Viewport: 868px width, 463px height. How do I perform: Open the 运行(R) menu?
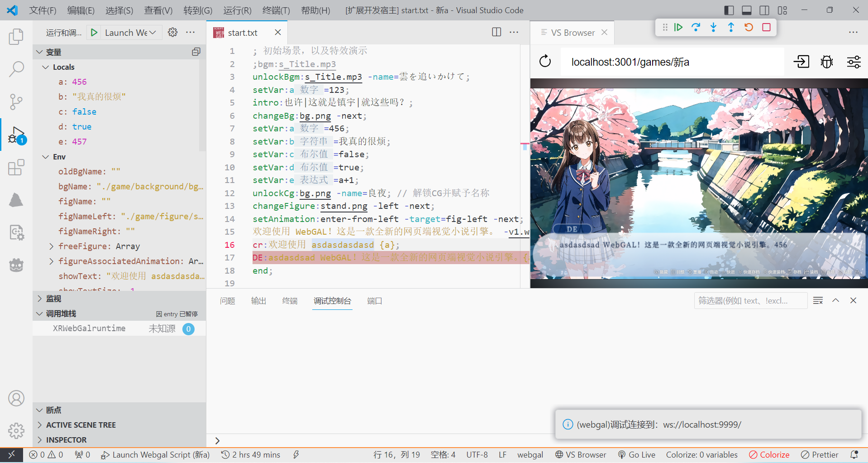(237, 10)
